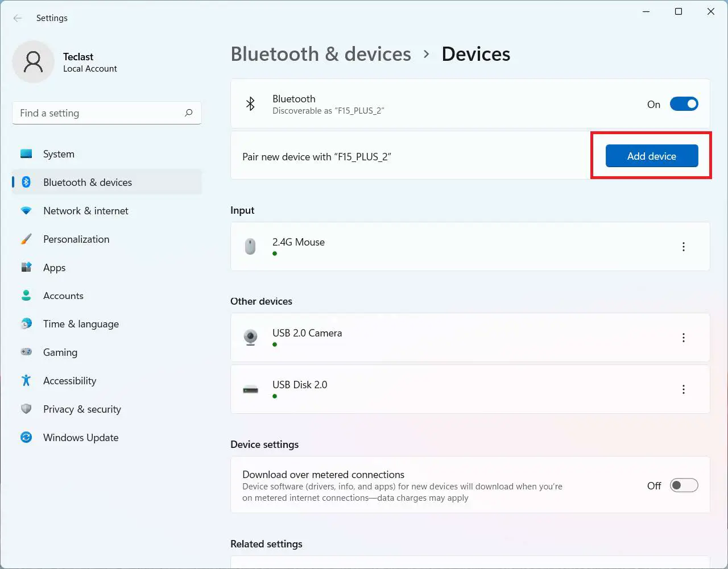The width and height of the screenshot is (728, 569).
Task: Click the Gaming controller icon
Action: pos(26,352)
